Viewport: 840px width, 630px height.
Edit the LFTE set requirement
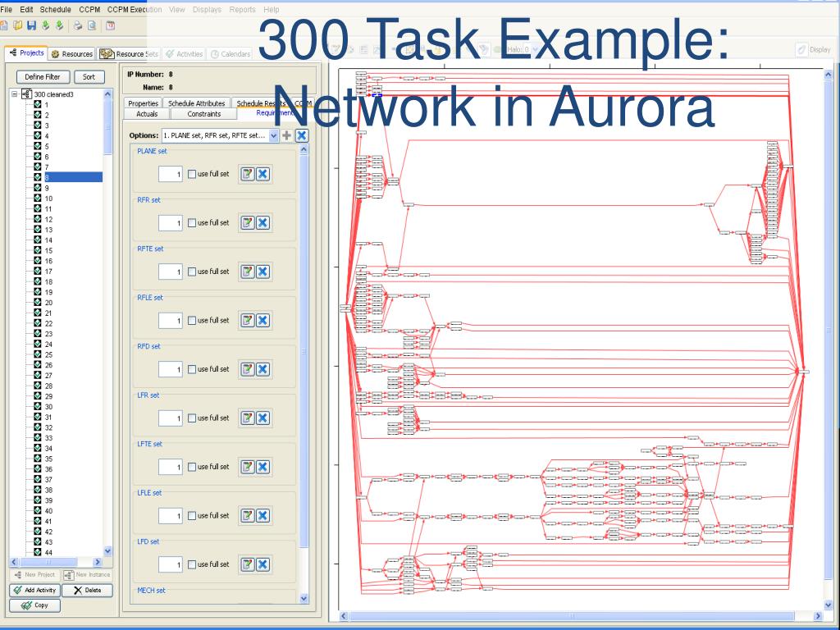point(247,467)
